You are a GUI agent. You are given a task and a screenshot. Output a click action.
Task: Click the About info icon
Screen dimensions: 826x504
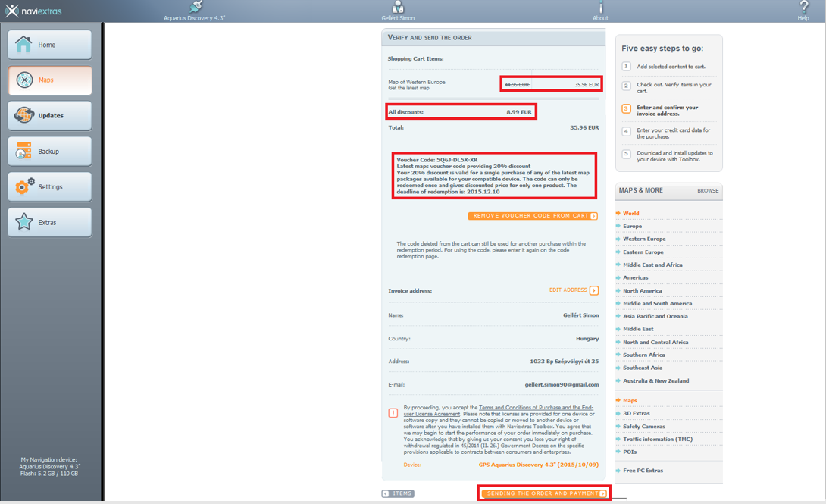click(600, 8)
